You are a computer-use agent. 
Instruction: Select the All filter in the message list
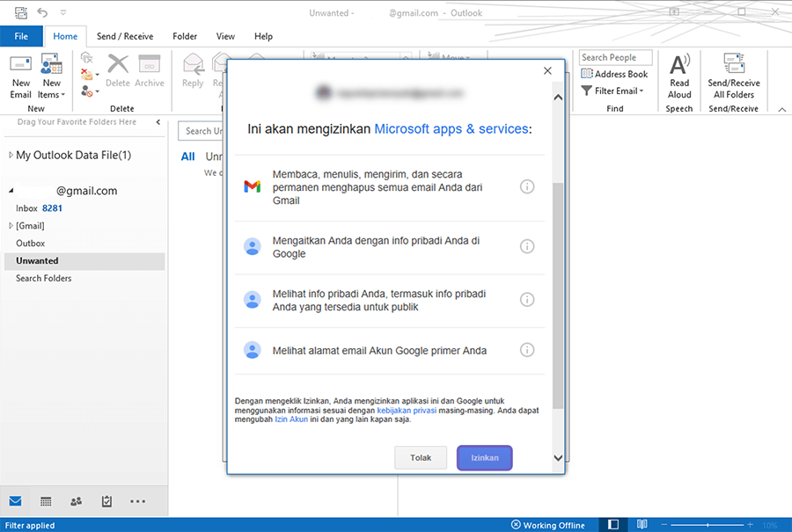coord(188,157)
